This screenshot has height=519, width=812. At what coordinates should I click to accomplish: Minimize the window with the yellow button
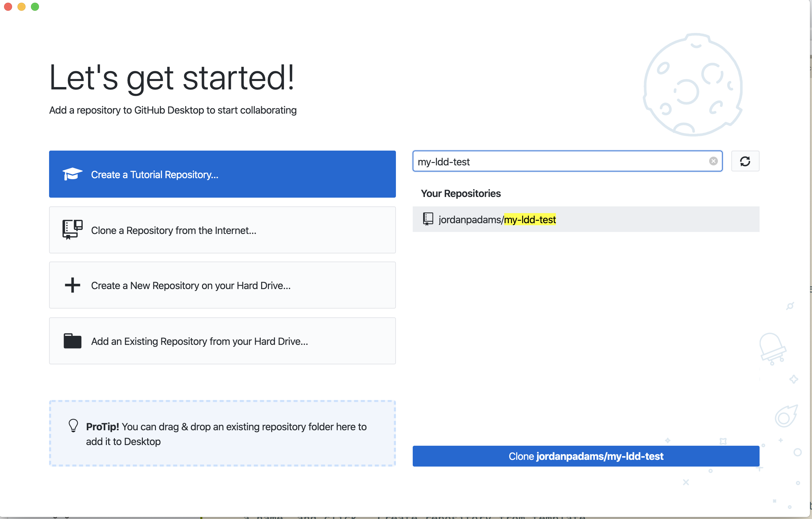[x=22, y=7]
